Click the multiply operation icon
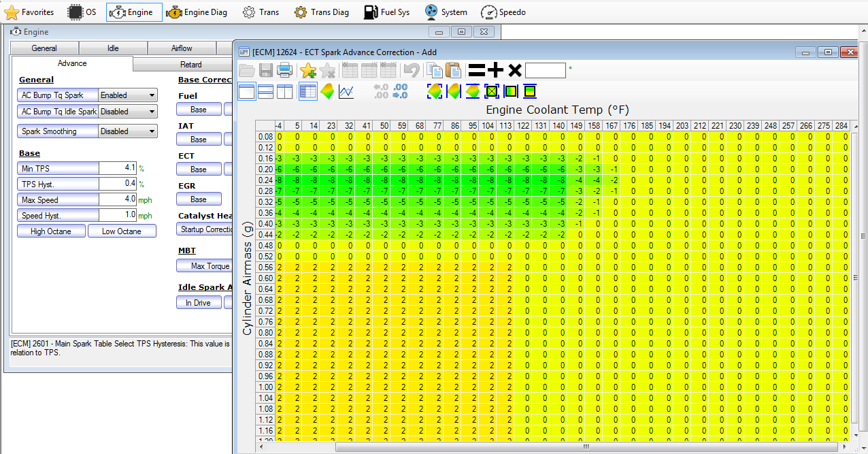Image resolution: width=868 pixels, height=454 pixels. [515, 70]
